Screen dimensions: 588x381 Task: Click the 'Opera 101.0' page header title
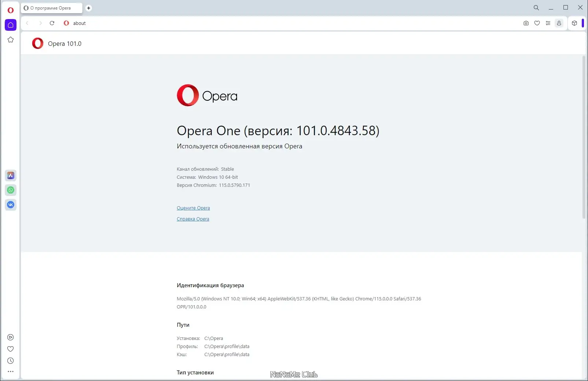tap(65, 44)
